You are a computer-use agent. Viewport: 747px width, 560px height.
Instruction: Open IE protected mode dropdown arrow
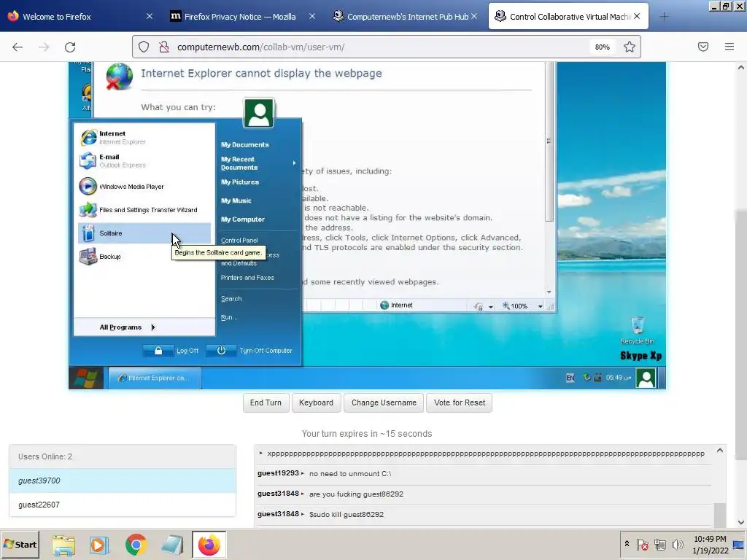(490, 307)
